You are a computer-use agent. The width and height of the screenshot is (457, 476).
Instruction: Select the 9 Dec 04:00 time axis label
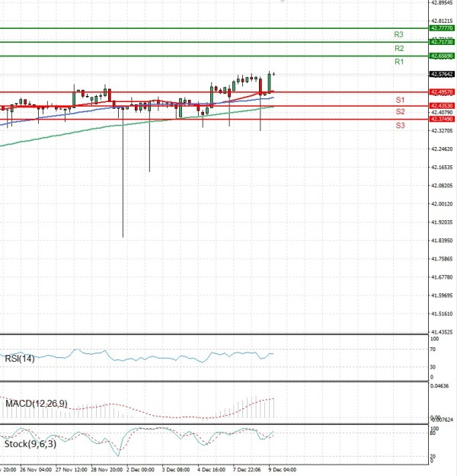[281, 470]
